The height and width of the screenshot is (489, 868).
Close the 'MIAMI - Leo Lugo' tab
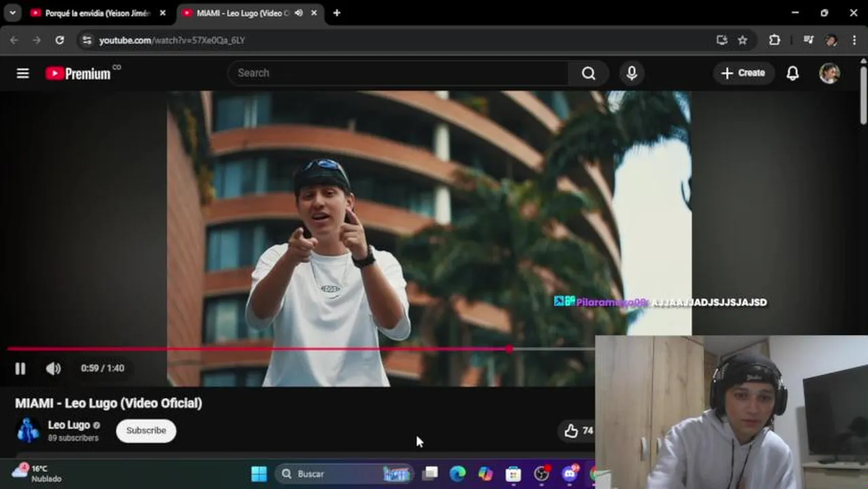coord(314,13)
